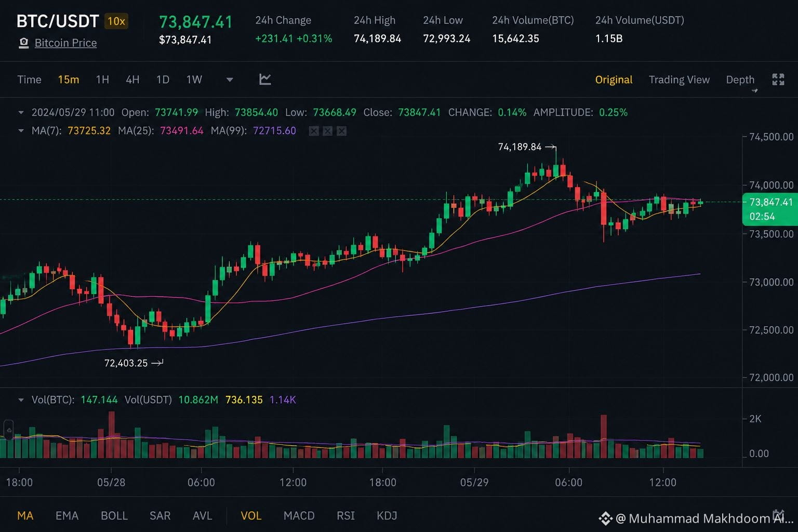Open the Bitcoin Price link
Screen dimensions: 798x532
[65, 43]
